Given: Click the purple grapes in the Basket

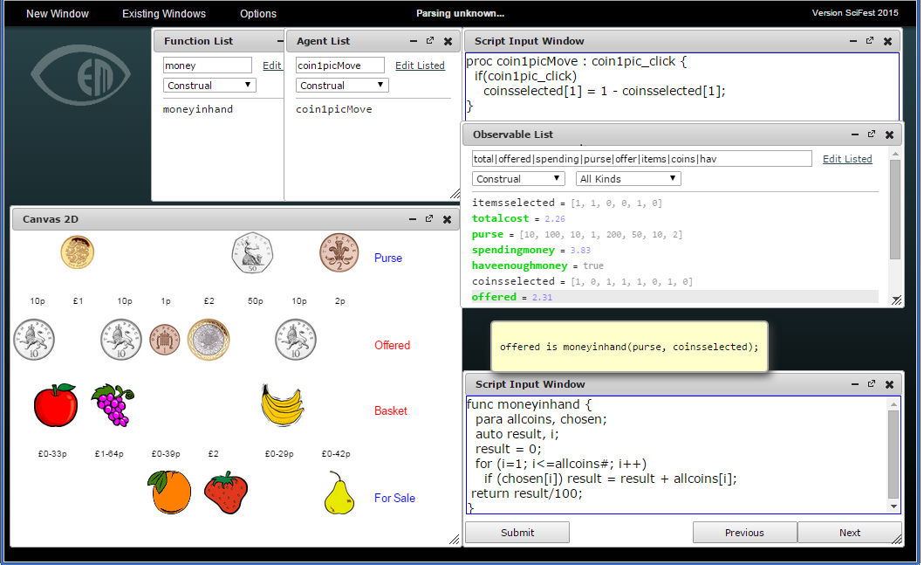Looking at the screenshot, I should point(113,405).
